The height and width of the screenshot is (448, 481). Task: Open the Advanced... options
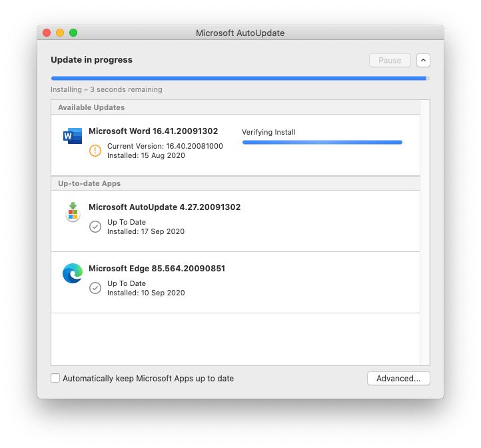point(398,378)
